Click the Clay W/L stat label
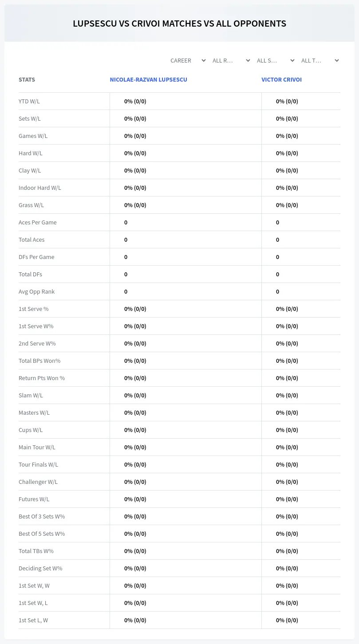359x644 pixels. click(x=30, y=170)
